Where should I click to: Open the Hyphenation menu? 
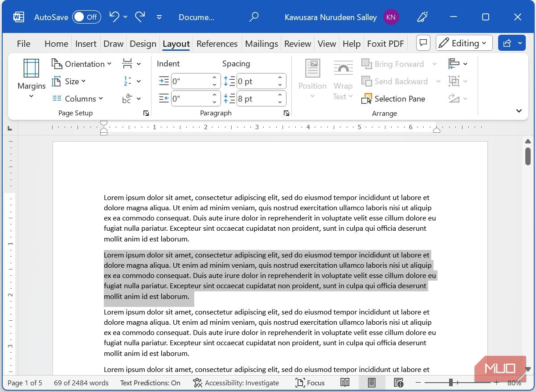coord(127,98)
